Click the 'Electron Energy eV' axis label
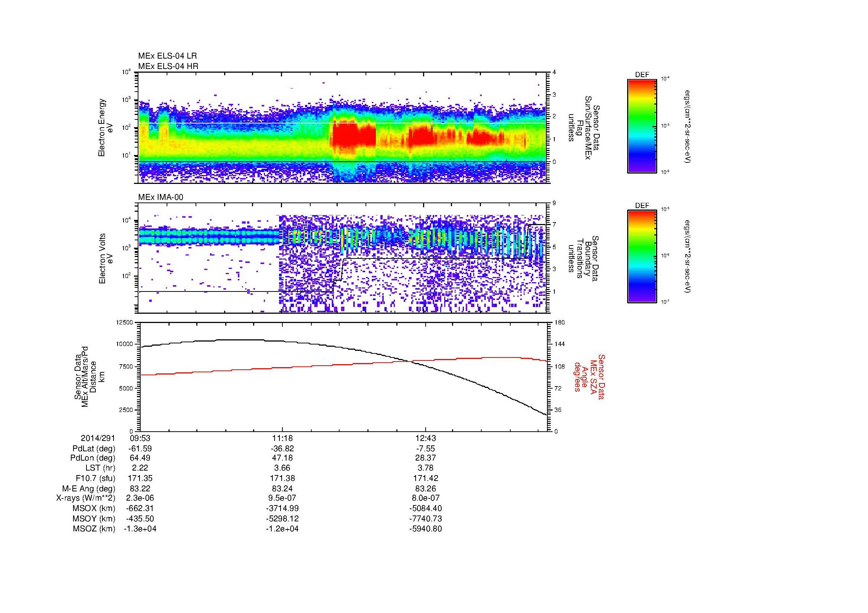The image size is (868, 613). pyautogui.click(x=105, y=128)
